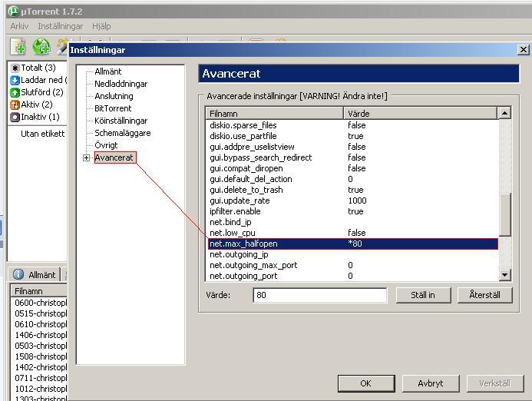Click into the Värde input field
Screen dimensions: 532x401
(319, 295)
